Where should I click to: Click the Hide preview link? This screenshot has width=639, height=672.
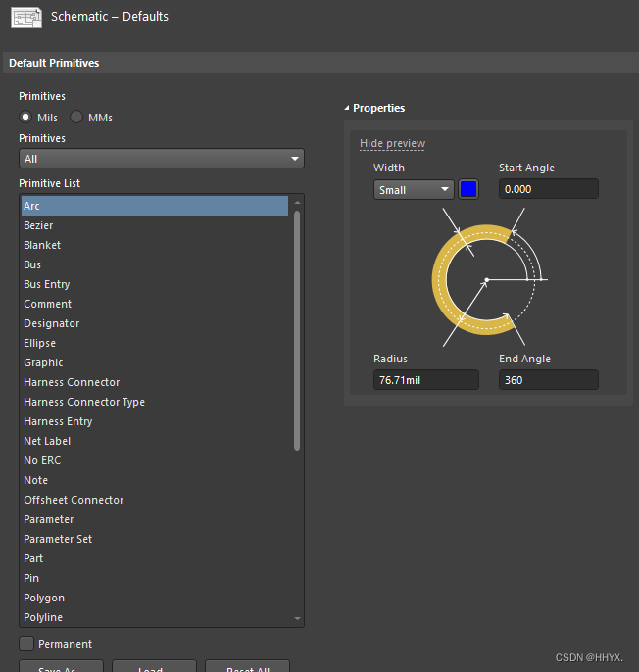coord(392,143)
